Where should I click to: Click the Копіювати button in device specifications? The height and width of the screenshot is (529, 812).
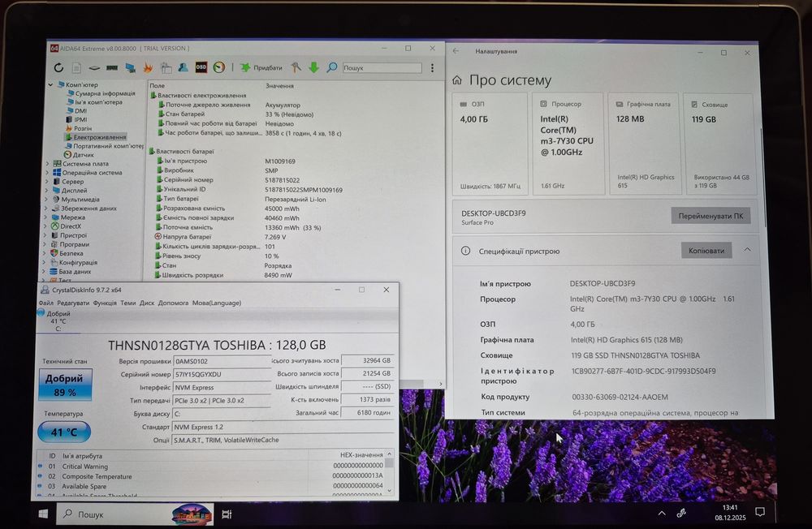706,251
